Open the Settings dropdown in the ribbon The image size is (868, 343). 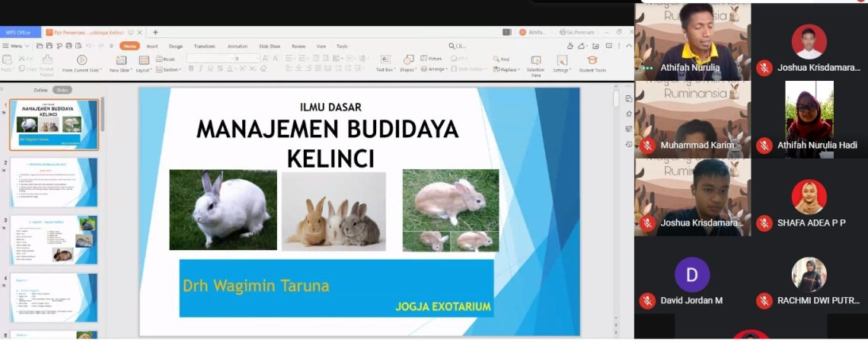point(562,64)
